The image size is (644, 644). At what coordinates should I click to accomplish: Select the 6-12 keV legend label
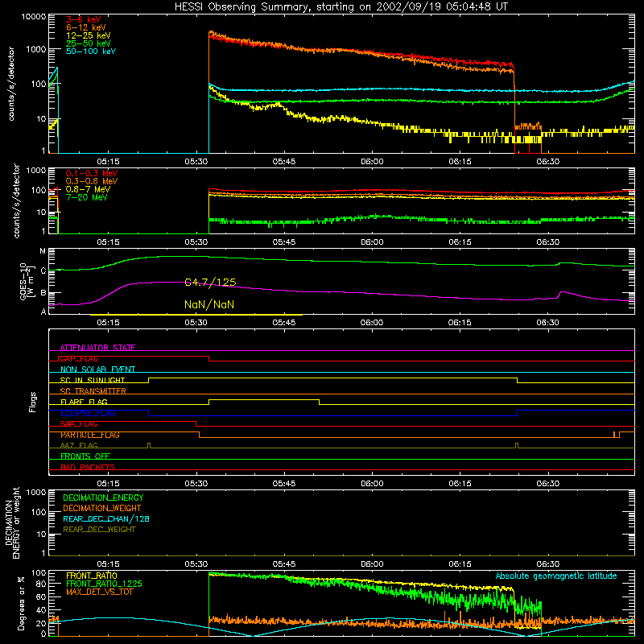[x=86, y=27]
